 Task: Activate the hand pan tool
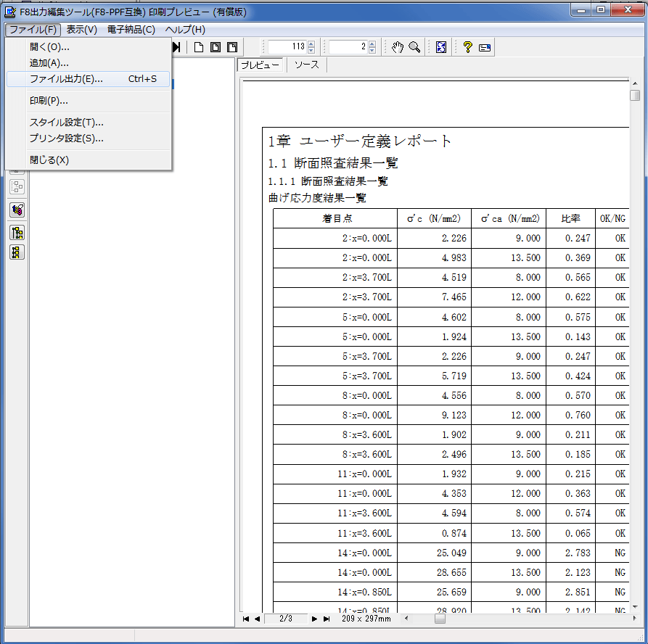coord(398,47)
